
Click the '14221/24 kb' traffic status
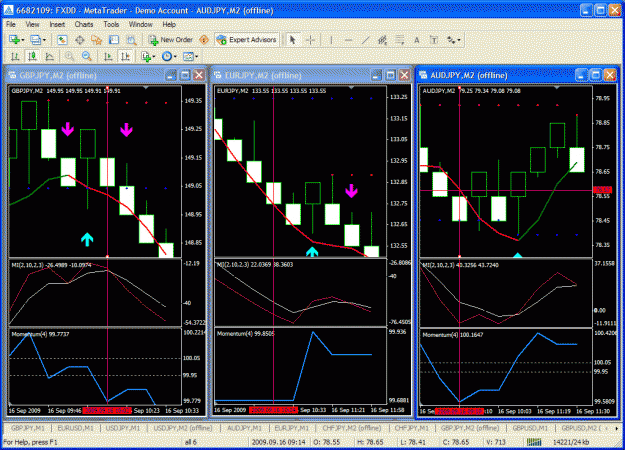click(570, 442)
